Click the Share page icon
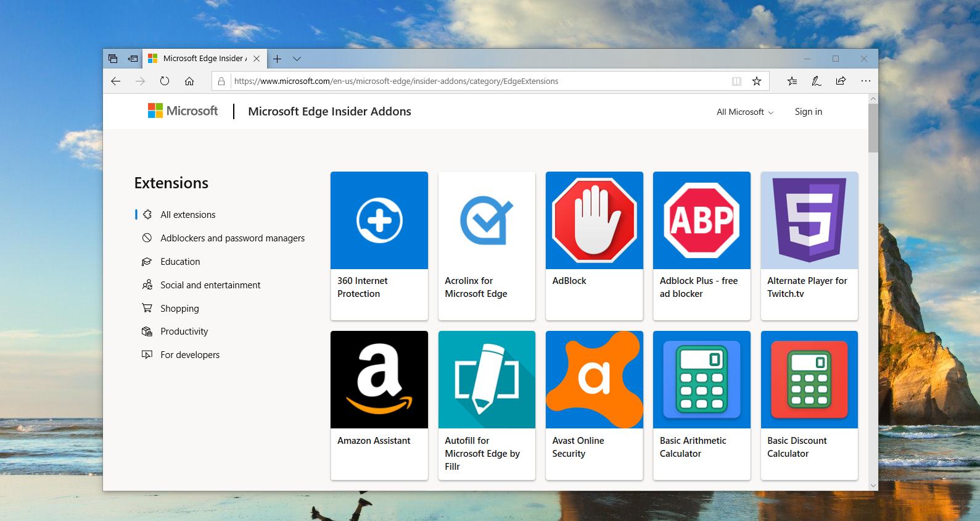The width and height of the screenshot is (980, 521). pos(841,81)
